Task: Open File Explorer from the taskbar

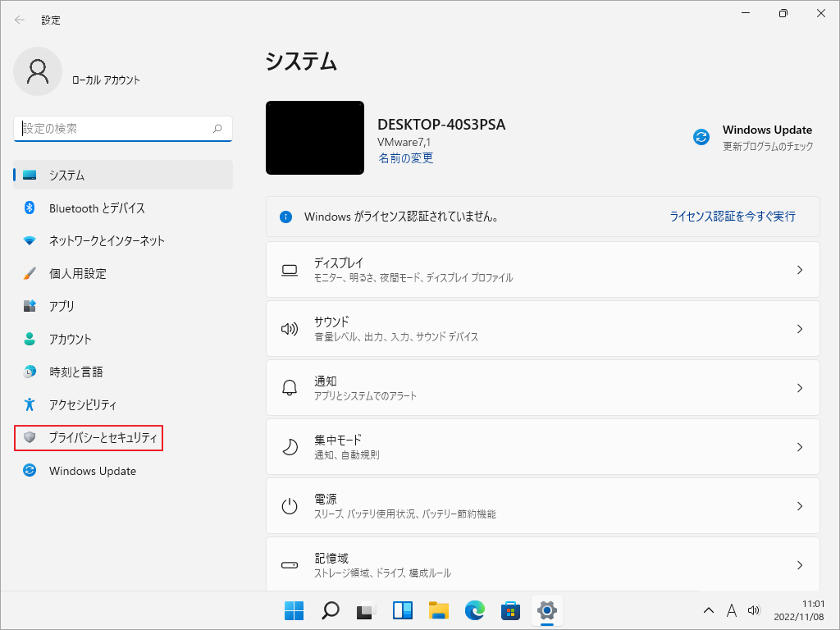Action: pyautogui.click(x=439, y=610)
